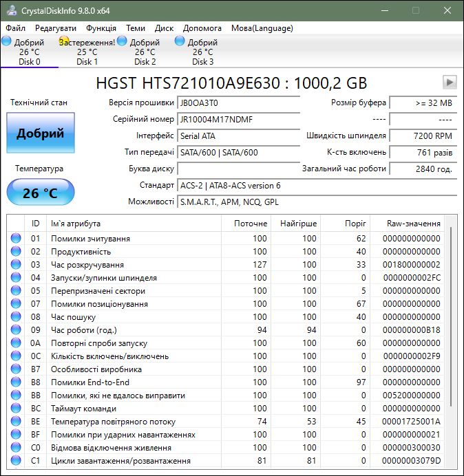Click status orb for attribute 08 Час пошуку
Image resolution: width=464 pixels, height=476 pixels.
coord(16,316)
